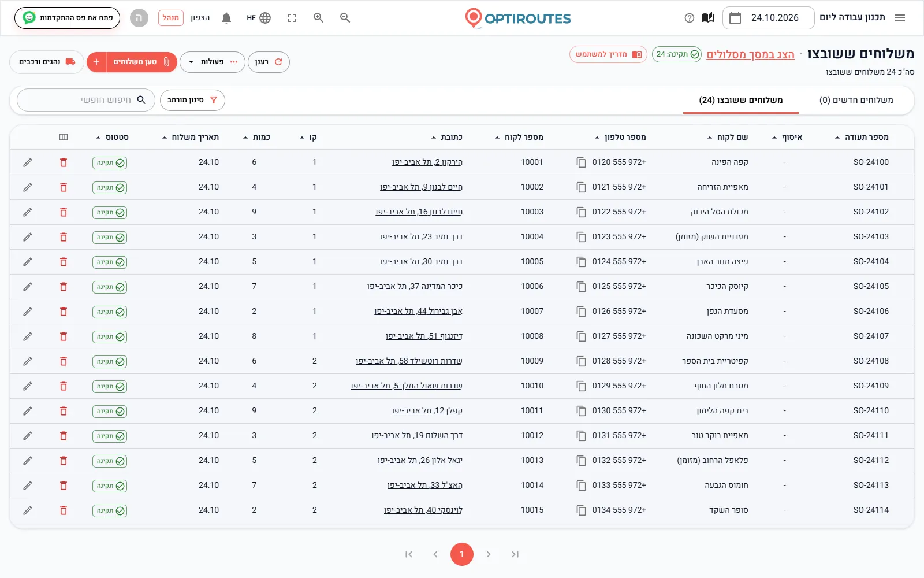Toggle fullscreen mode icon
The image size is (924, 578).
click(x=292, y=18)
